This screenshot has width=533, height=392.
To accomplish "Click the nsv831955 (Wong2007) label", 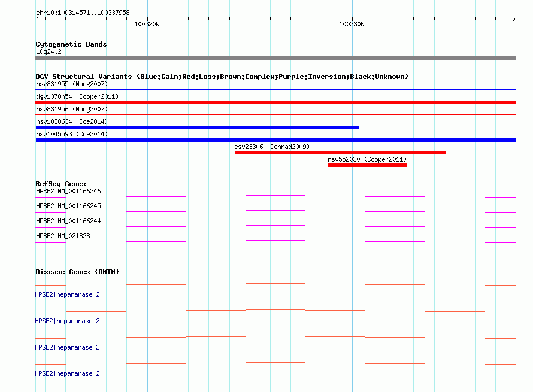I will pos(72,84).
